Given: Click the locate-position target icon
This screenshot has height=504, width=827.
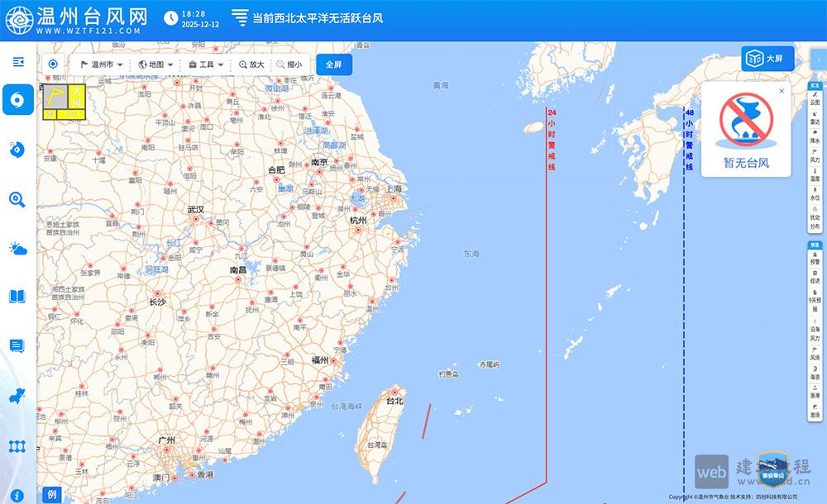Looking at the screenshot, I should pos(53,64).
